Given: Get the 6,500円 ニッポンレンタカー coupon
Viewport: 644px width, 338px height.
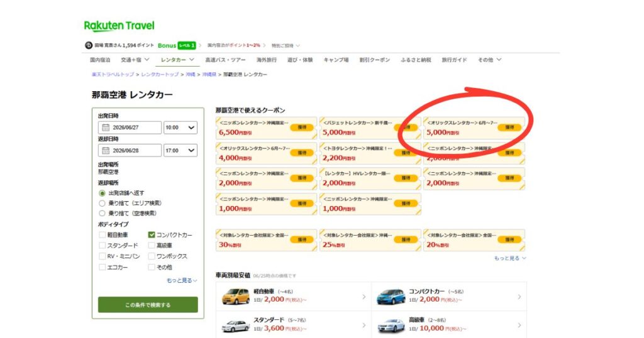Looking at the screenshot, I should tap(302, 128).
